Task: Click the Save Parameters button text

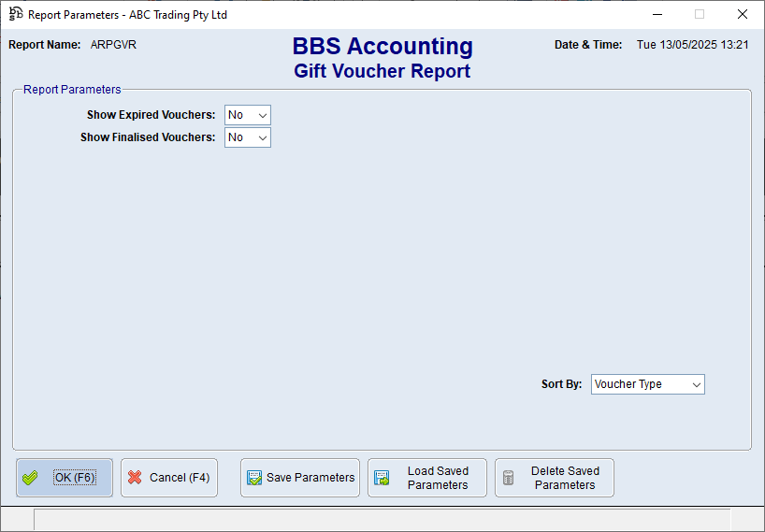Action: [310, 478]
